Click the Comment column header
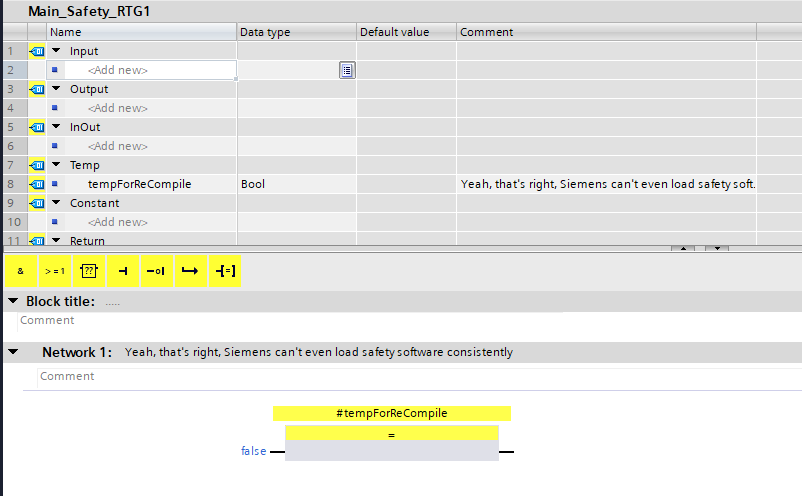Screen dimensions: 802x496 [606, 32]
